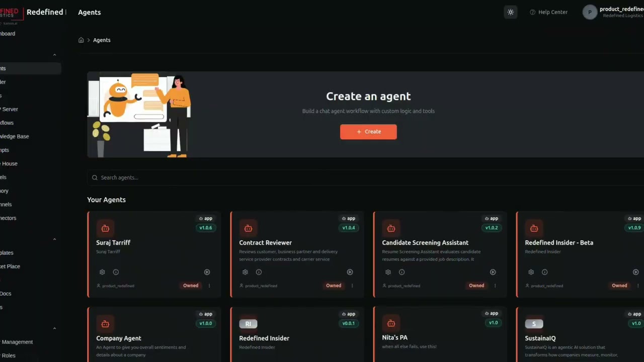
Task: Show info icon on Contract Reviewer card
Action: 259,272
